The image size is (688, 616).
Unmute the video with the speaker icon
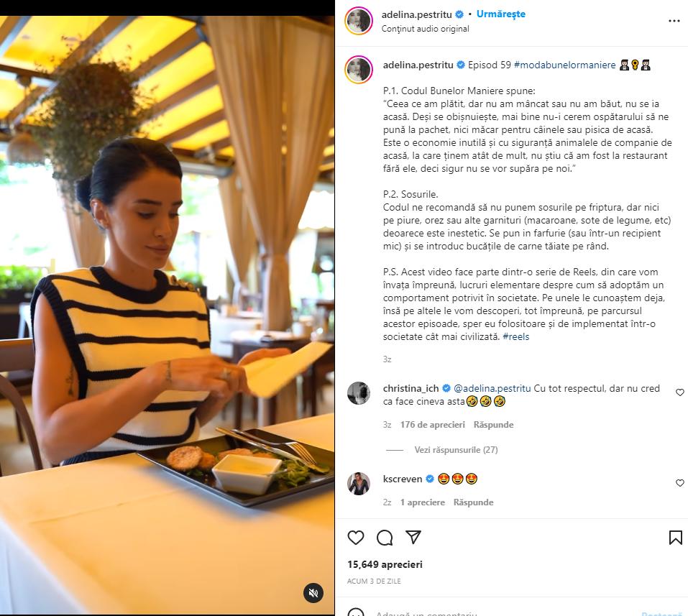(x=313, y=593)
